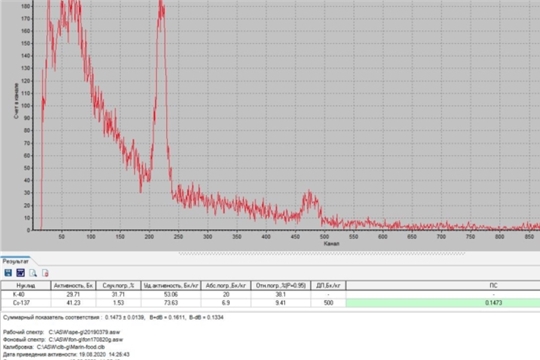Click the Случ.погр.,% column header

click(x=118, y=286)
